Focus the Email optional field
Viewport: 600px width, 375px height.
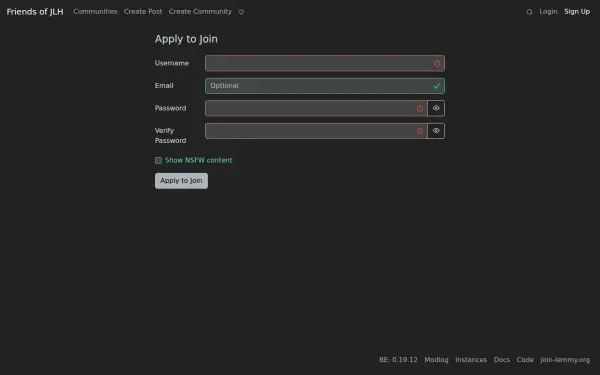pyautogui.click(x=325, y=86)
